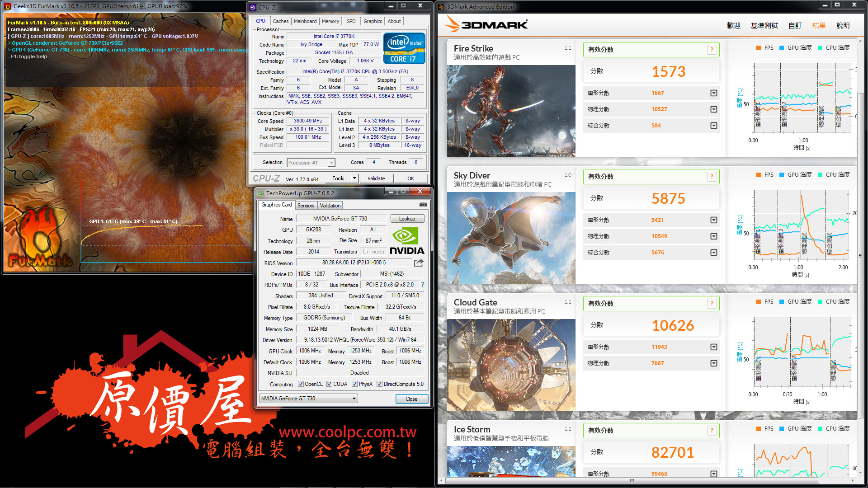The image size is (868, 488).
Task: Click the OK button in CPU-Z
Action: 410,178
